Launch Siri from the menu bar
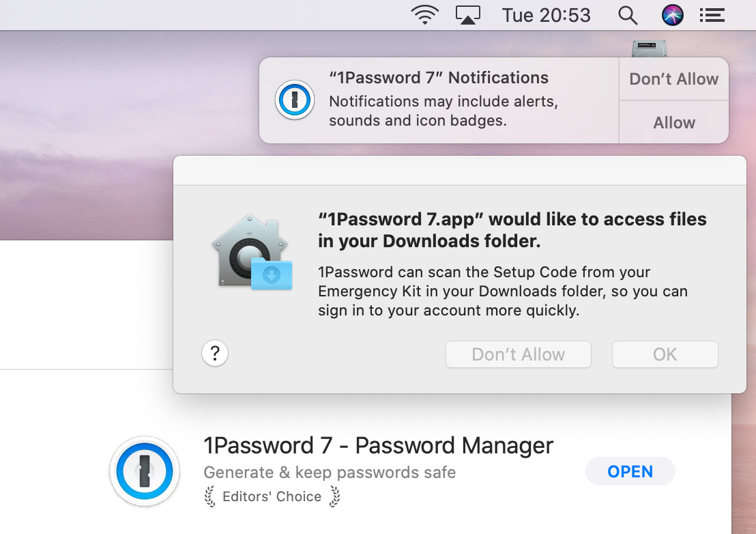The image size is (756, 534). [672, 15]
